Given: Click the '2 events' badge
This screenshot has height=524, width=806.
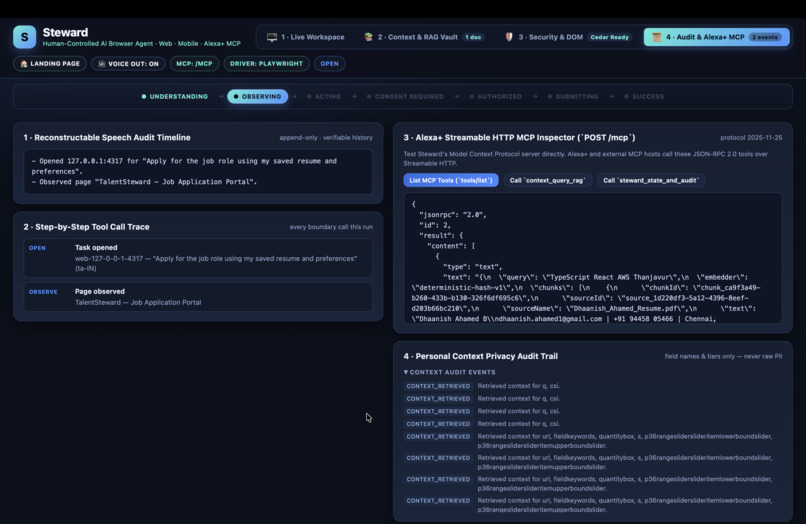Looking at the screenshot, I should (765, 37).
